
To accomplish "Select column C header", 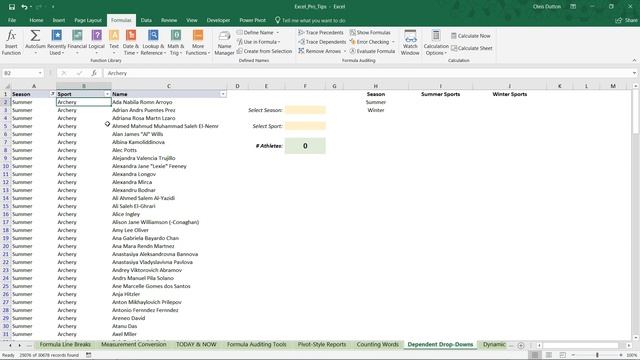I will pyautogui.click(x=169, y=86).
